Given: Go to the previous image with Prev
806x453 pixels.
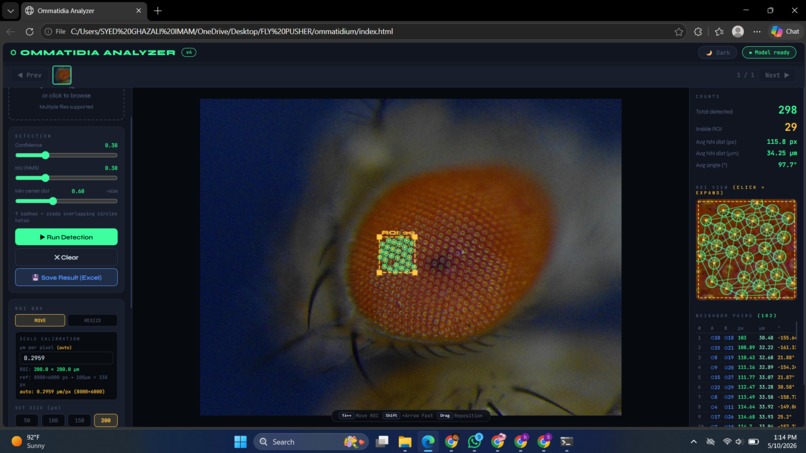Looking at the screenshot, I should [29, 75].
